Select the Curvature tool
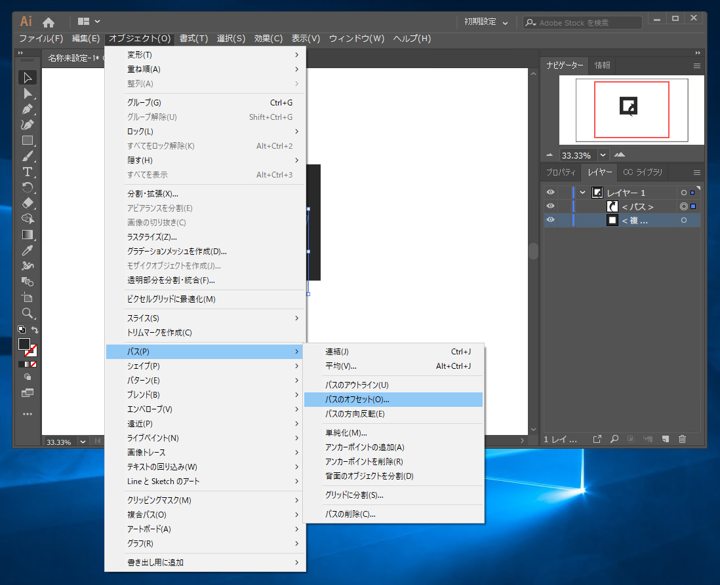 [27, 125]
